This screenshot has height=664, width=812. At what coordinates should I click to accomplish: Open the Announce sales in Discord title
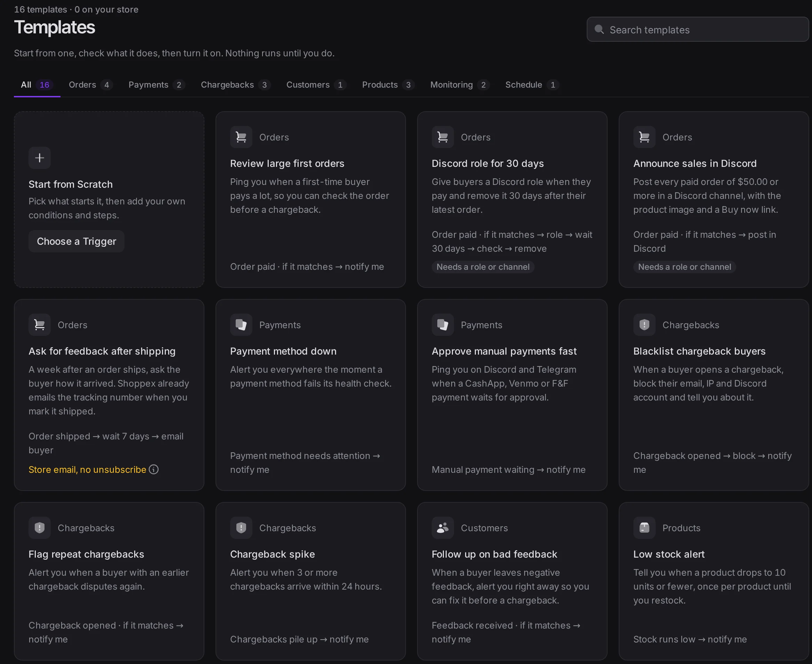695,163
